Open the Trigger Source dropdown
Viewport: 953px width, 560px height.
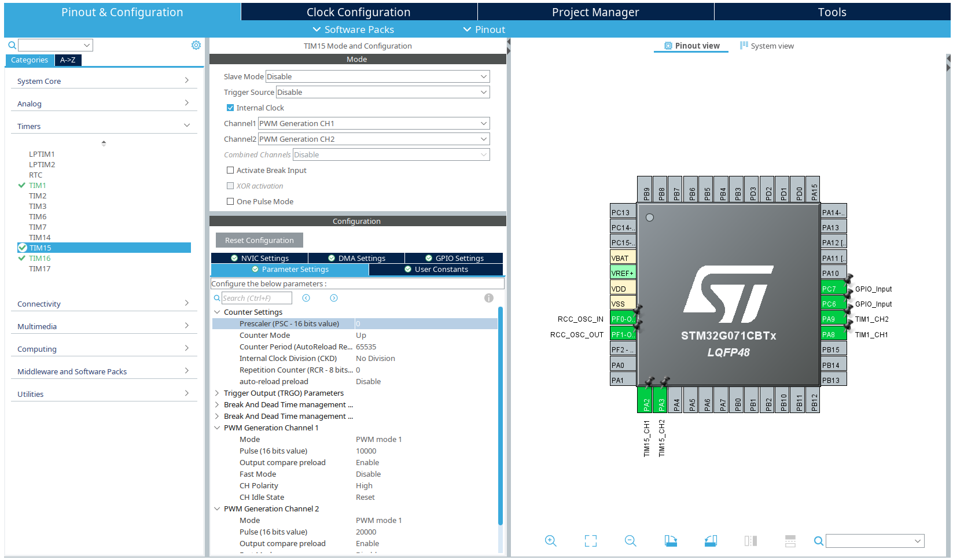(382, 92)
